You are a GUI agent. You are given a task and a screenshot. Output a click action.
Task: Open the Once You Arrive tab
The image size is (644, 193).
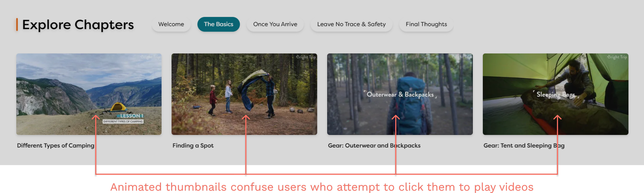[x=275, y=24]
